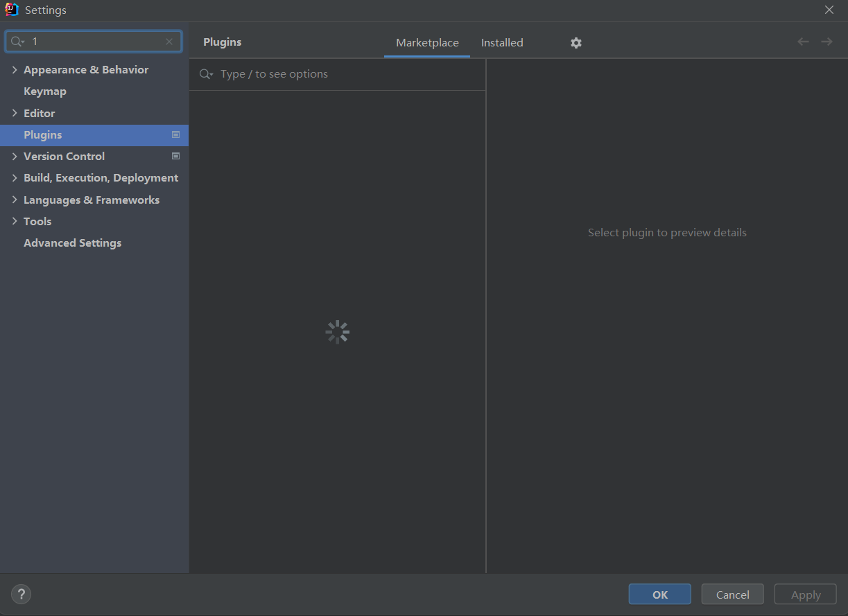Viewport: 848px width, 616px height.
Task: Click the project-level icon beside Version Control
Action: coord(175,156)
